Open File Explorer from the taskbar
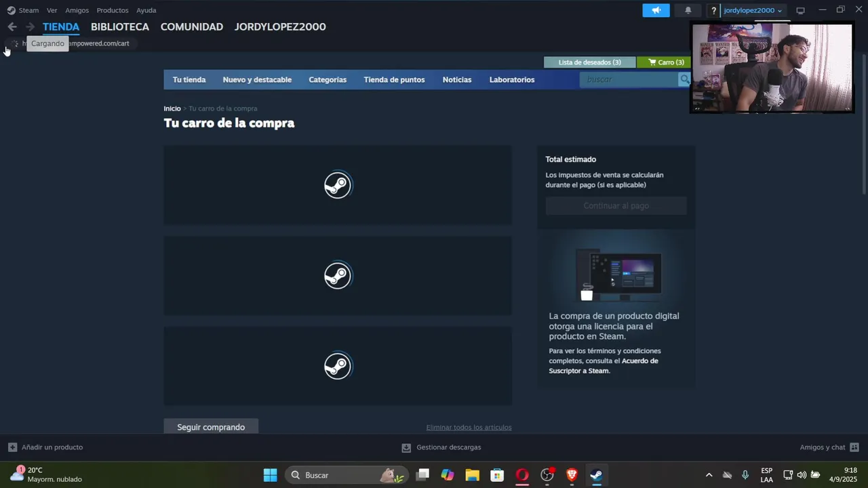868x488 pixels. (472, 475)
